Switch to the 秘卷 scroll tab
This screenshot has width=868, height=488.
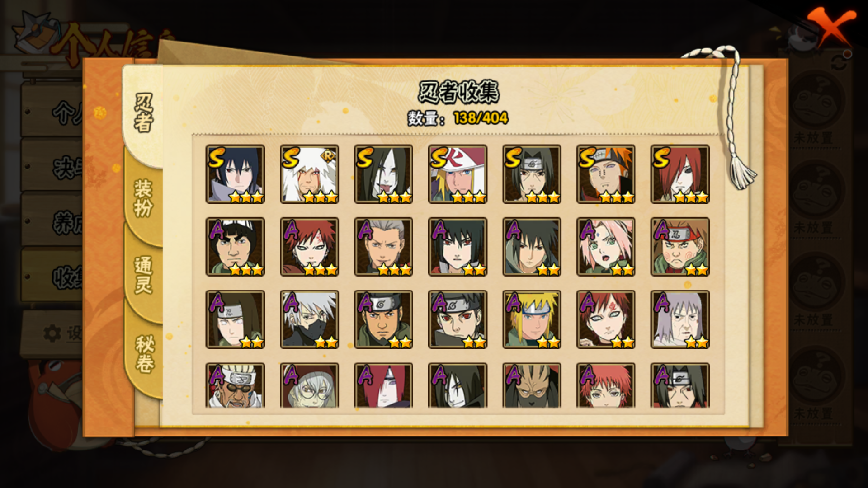[144, 353]
